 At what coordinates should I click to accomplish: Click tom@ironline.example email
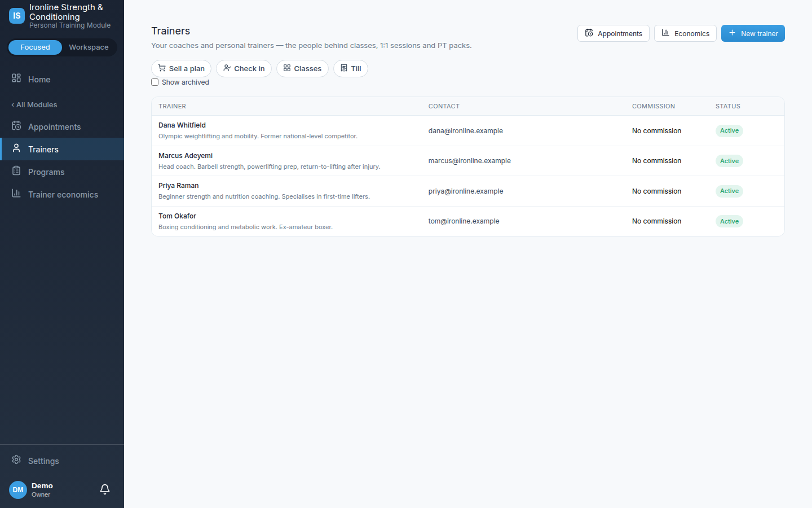[464, 221]
